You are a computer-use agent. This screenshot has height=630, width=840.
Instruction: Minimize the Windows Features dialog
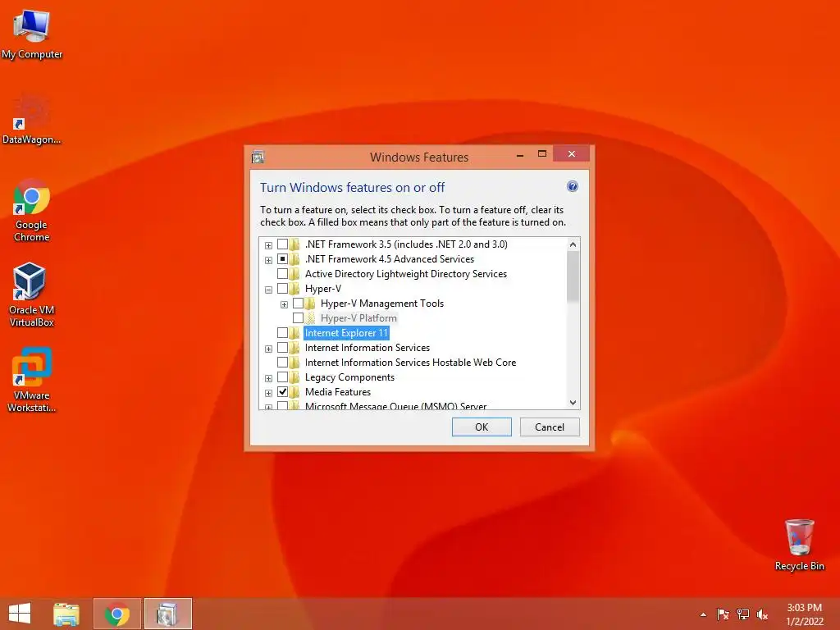tap(519, 155)
